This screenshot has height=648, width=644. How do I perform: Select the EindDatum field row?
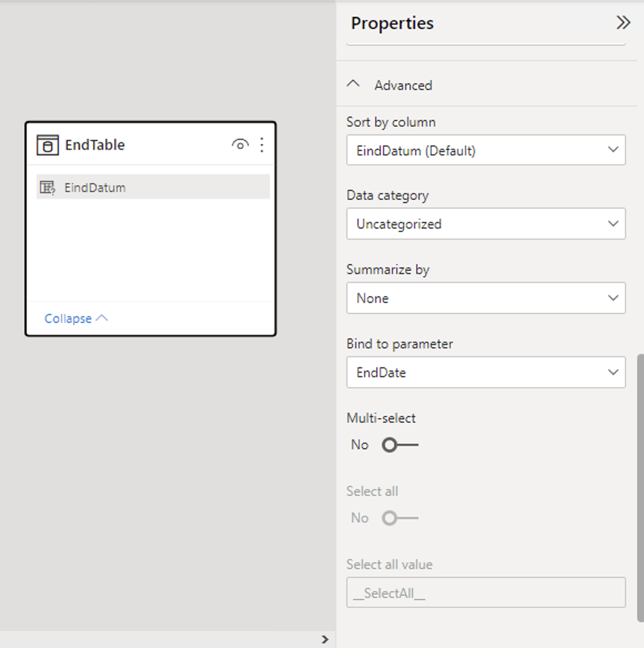[153, 187]
